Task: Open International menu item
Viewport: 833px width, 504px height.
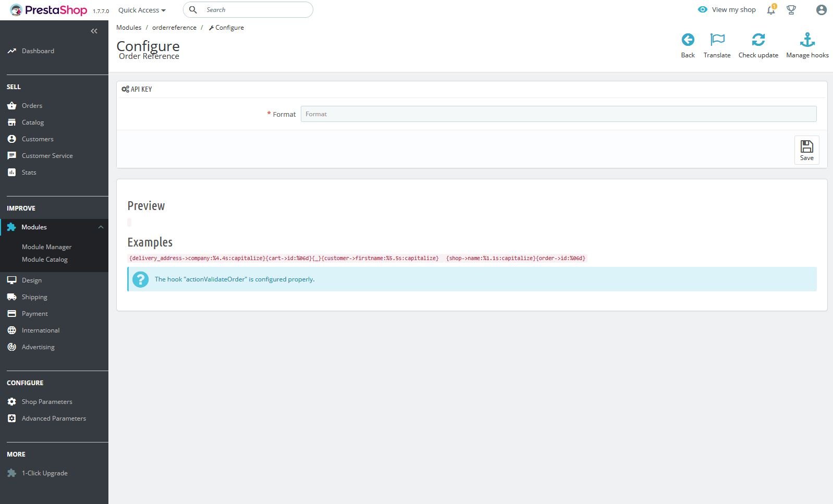Action: (x=41, y=330)
